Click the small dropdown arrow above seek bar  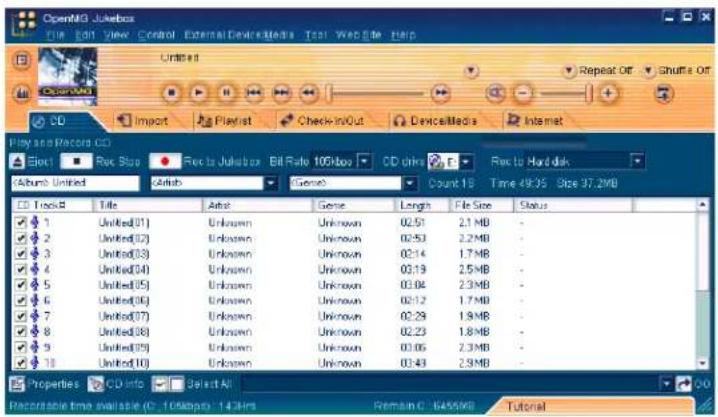471,71
